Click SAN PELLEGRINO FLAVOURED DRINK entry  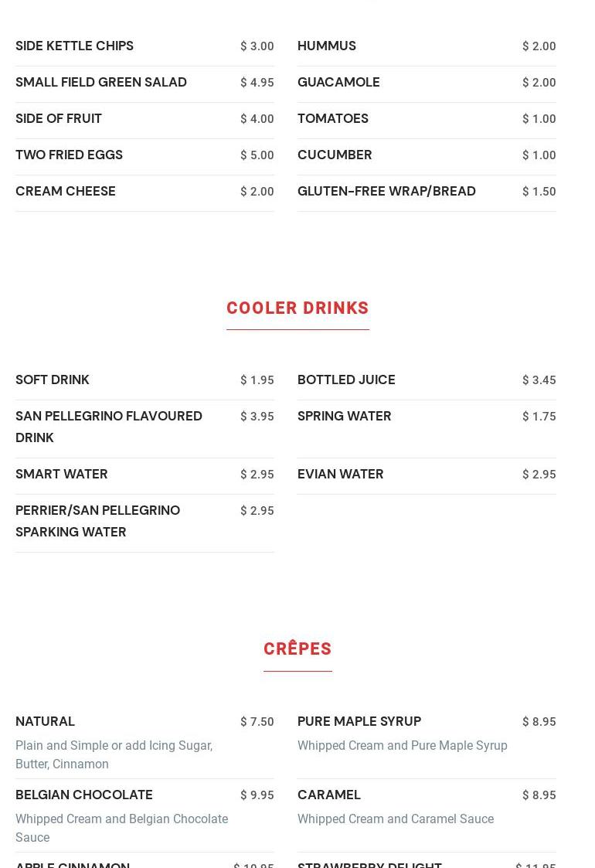click(108, 427)
